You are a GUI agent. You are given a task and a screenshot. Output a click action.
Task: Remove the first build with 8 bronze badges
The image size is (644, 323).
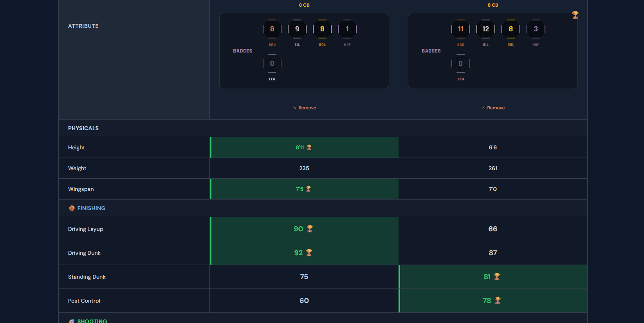[305, 108]
